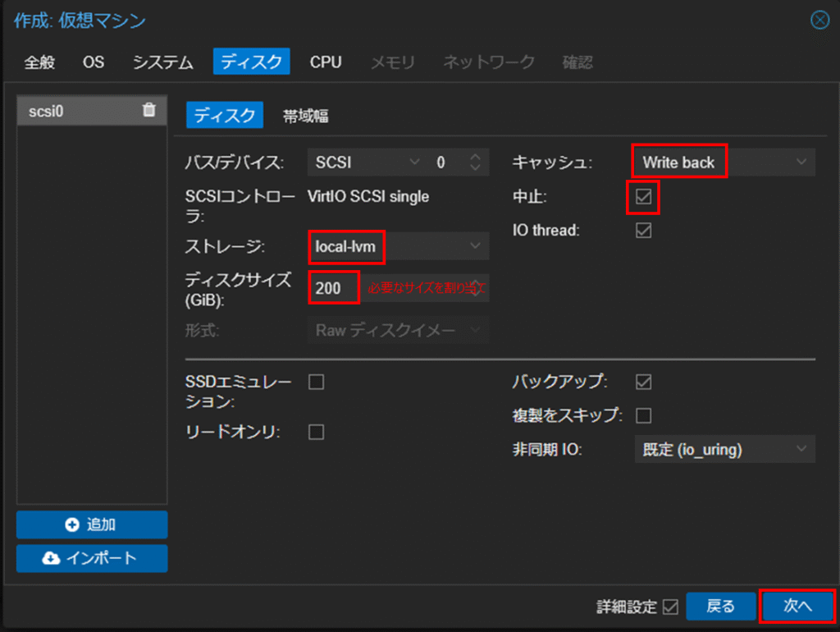Image resolution: width=840 pixels, height=632 pixels.
Task: Switch to the システム tab
Action: pyautogui.click(x=163, y=62)
